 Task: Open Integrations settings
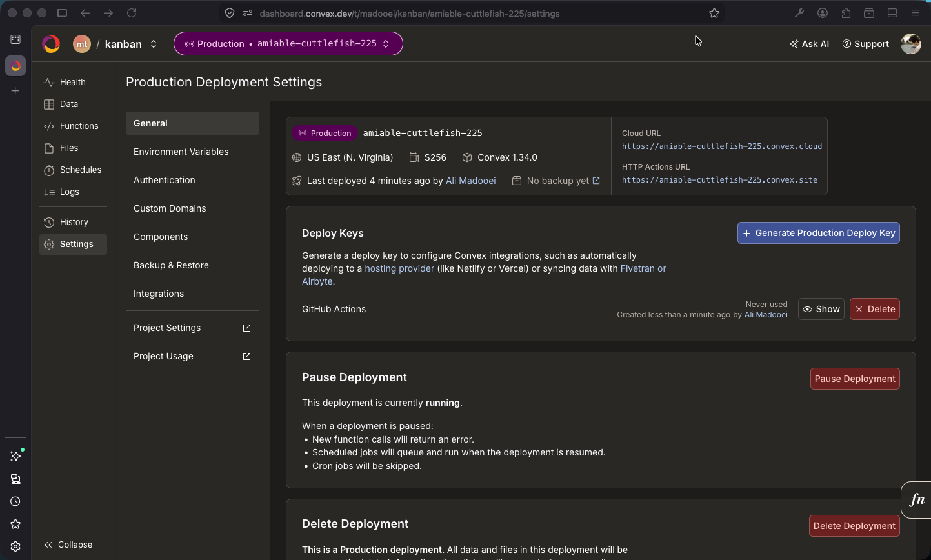coord(192,294)
